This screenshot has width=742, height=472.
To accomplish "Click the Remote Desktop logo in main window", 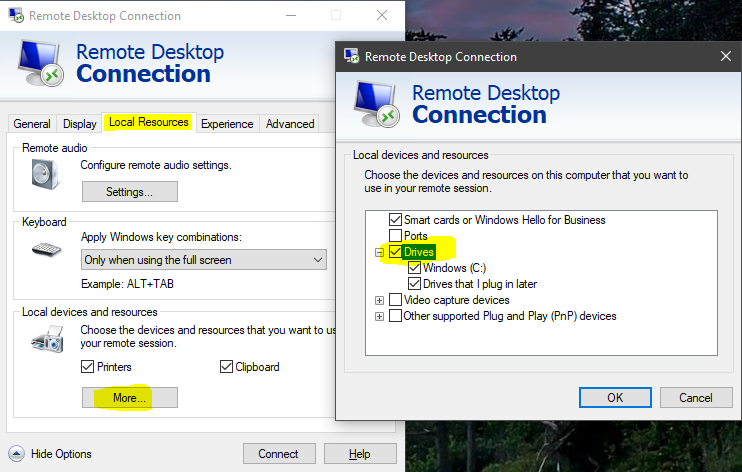I will tap(42, 63).
